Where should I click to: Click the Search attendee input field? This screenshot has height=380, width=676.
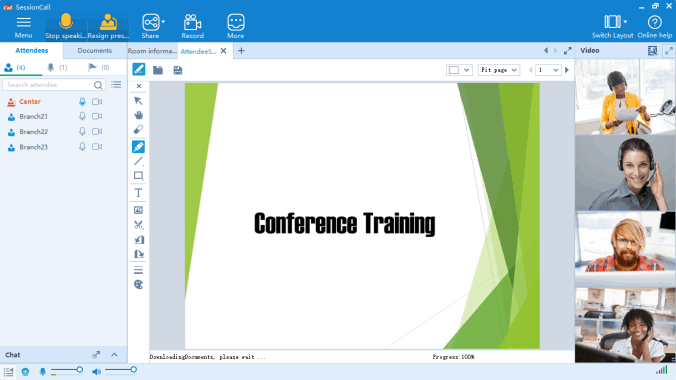click(x=49, y=85)
